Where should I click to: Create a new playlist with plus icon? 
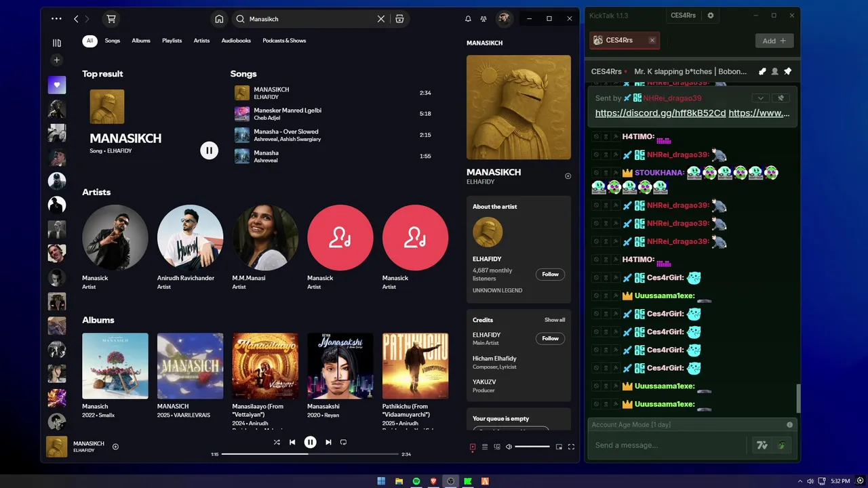57,60
